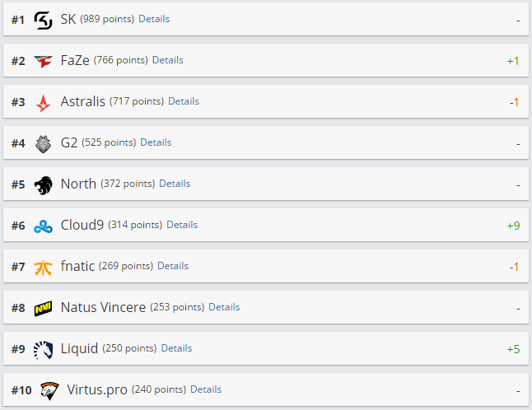Click the G2 team logo

(x=44, y=143)
